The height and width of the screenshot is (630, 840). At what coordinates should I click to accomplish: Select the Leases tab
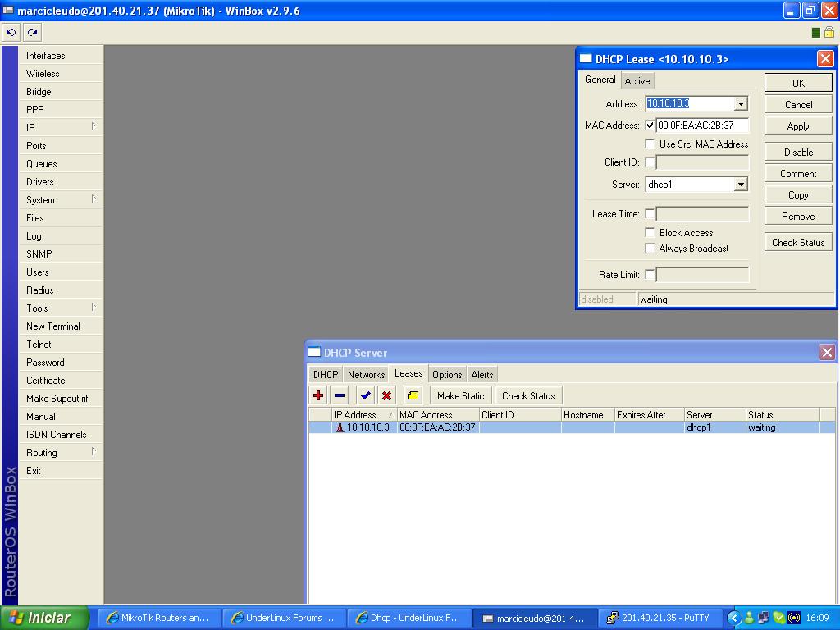pos(409,373)
